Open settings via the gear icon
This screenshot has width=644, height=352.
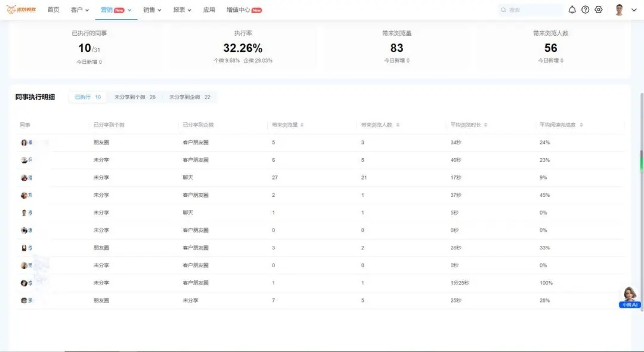click(x=599, y=10)
